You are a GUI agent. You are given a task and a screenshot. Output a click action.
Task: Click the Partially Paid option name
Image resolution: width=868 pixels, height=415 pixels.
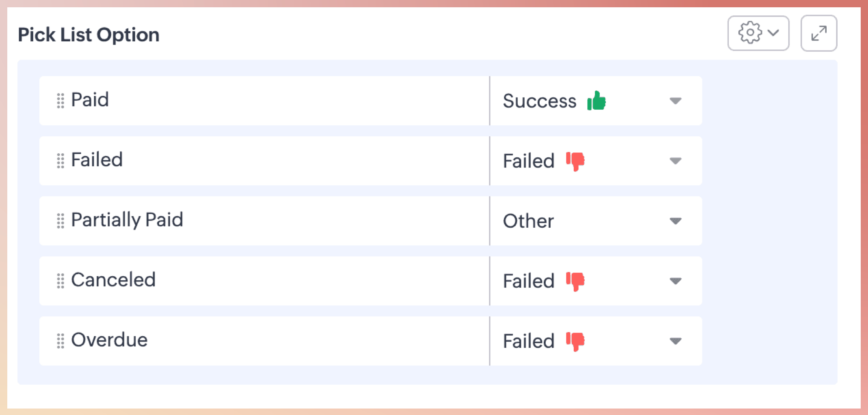(127, 220)
